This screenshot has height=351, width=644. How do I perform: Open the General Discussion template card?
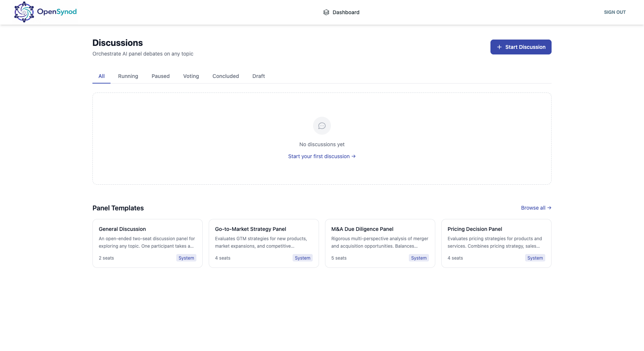(x=148, y=243)
